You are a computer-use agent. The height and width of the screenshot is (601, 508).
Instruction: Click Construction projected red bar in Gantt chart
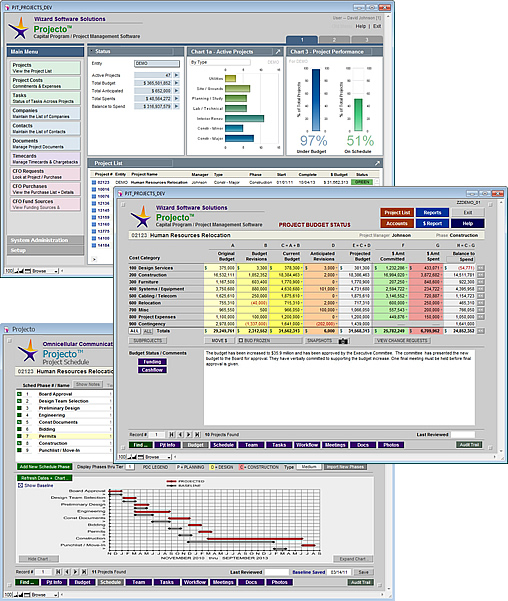255,539
